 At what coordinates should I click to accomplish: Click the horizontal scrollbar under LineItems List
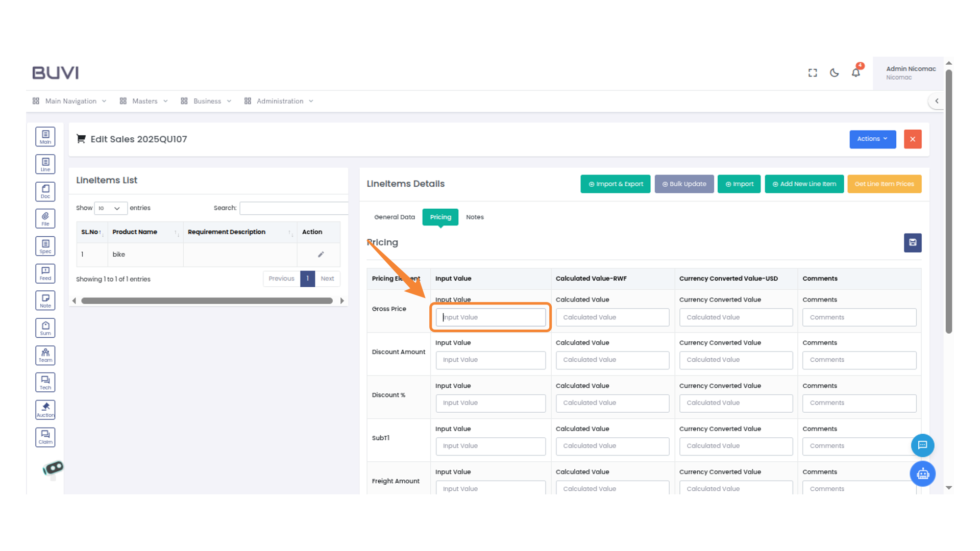pyautogui.click(x=208, y=300)
